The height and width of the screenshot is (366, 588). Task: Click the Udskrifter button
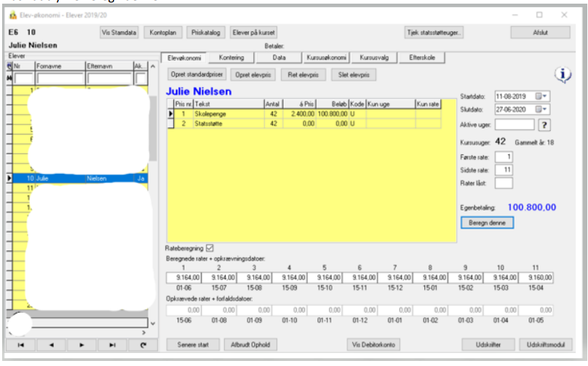(488, 345)
